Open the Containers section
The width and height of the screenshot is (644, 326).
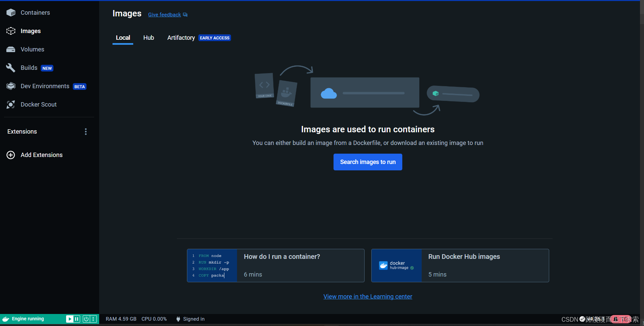[35, 13]
